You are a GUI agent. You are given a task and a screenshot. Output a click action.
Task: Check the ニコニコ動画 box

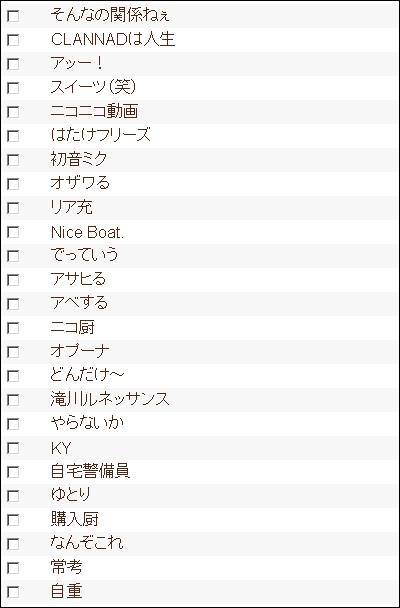tap(13, 112)
